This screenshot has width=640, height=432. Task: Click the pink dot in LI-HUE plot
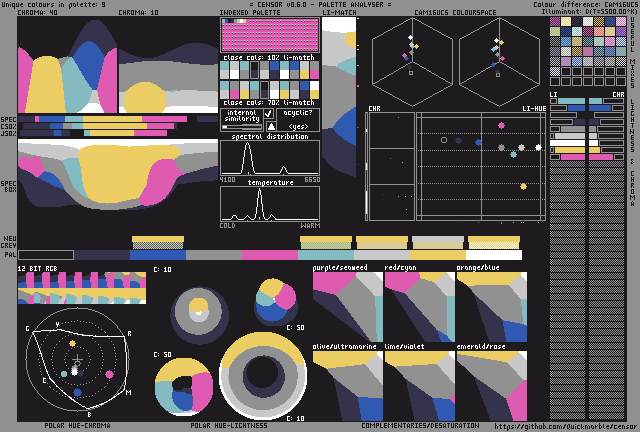coord(501,126)
